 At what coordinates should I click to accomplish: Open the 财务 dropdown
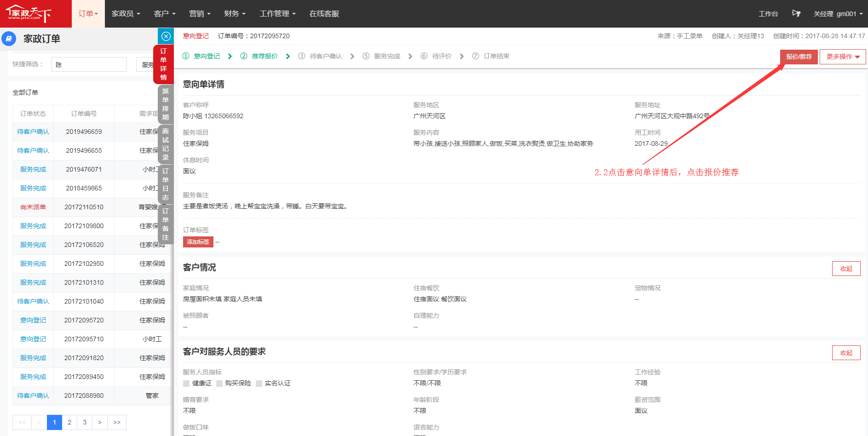tap(235, 14)
